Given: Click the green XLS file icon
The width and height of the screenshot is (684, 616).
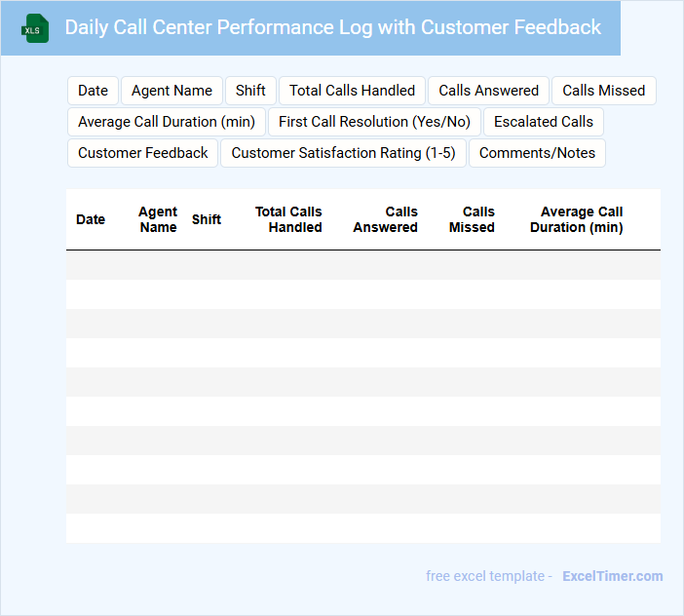Looking at the screenshot, I should click(35, 28).
